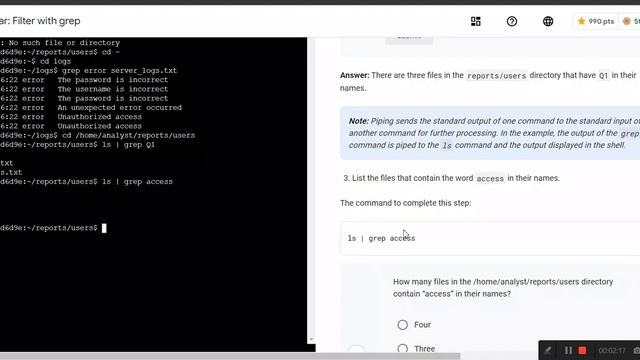Click the "Filter with grep" lab title
Image resolution: width=640 pixels, height=360 pixels.
tap(46, 21)
